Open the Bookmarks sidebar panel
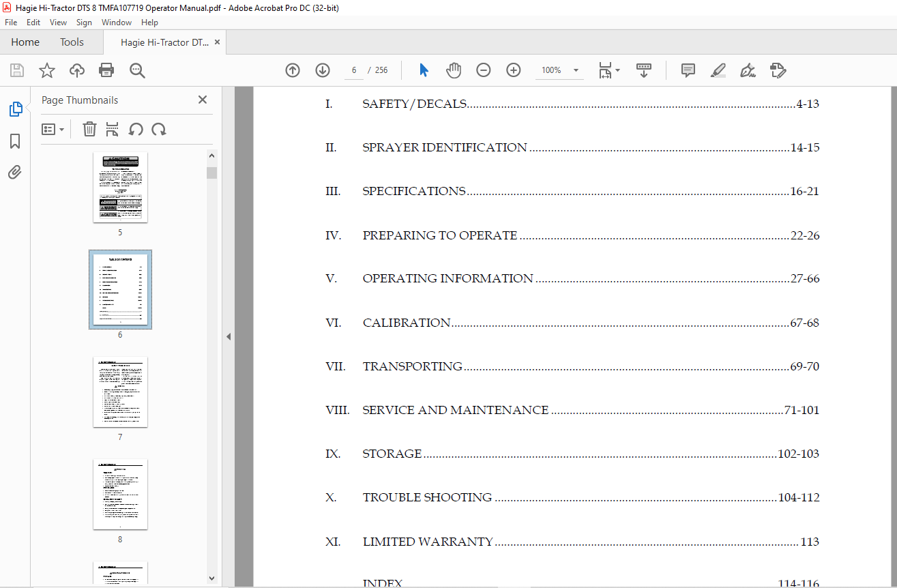 point(15,141)
